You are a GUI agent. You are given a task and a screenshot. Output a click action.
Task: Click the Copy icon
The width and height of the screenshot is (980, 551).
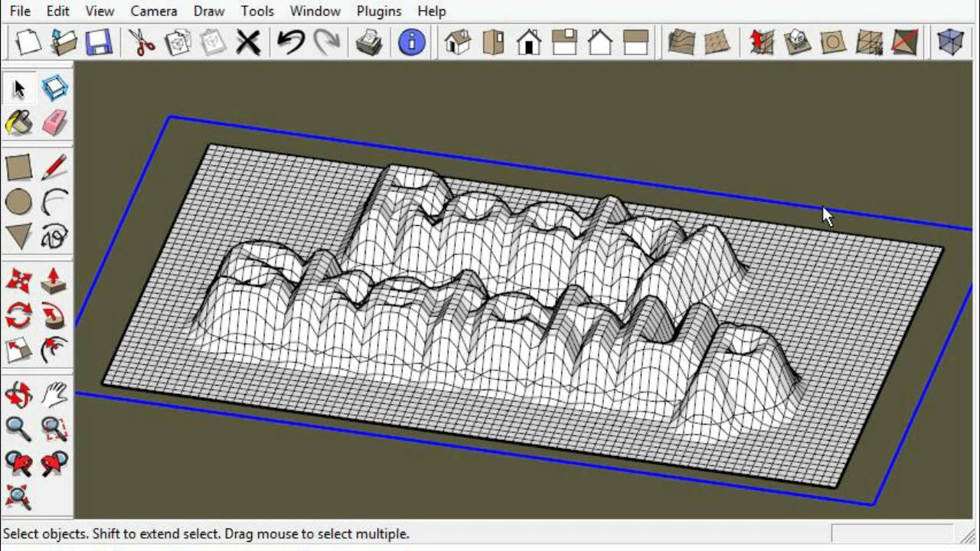coord(178,42)
